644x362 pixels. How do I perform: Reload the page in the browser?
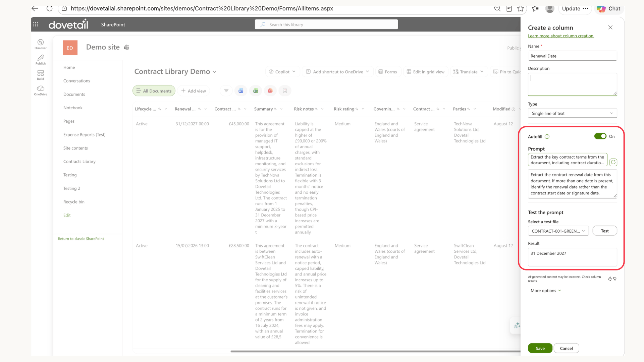(50, 8)
